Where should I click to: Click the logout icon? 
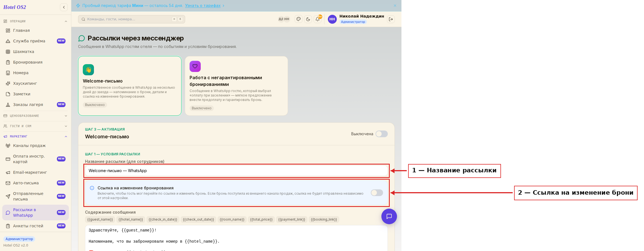pos(391,19)
